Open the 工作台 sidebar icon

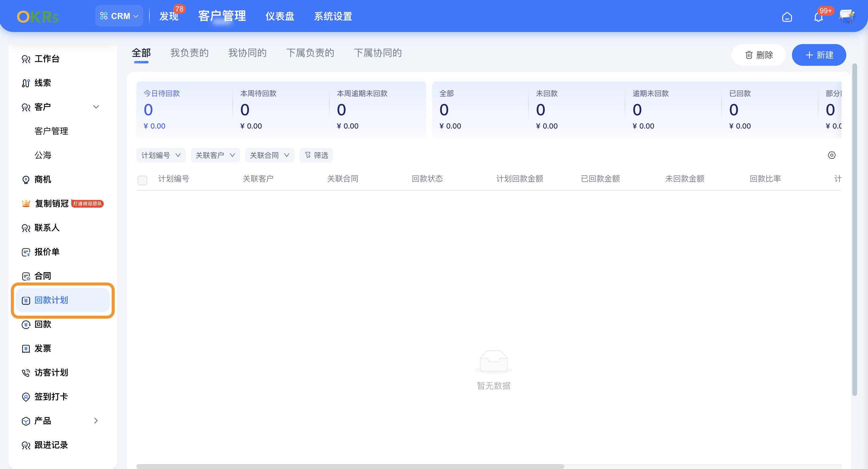(26, 59)
